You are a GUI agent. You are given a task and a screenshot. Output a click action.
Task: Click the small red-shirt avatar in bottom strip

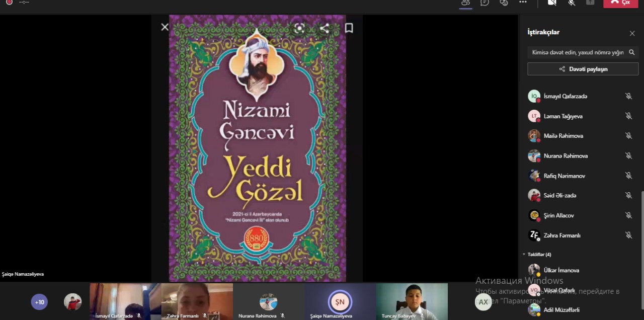tap(73, 302)
